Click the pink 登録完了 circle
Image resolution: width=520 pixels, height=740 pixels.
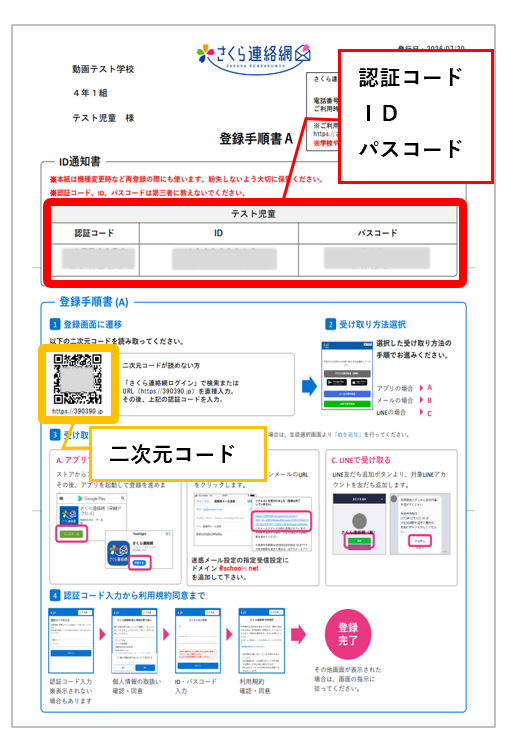point(348,634)
